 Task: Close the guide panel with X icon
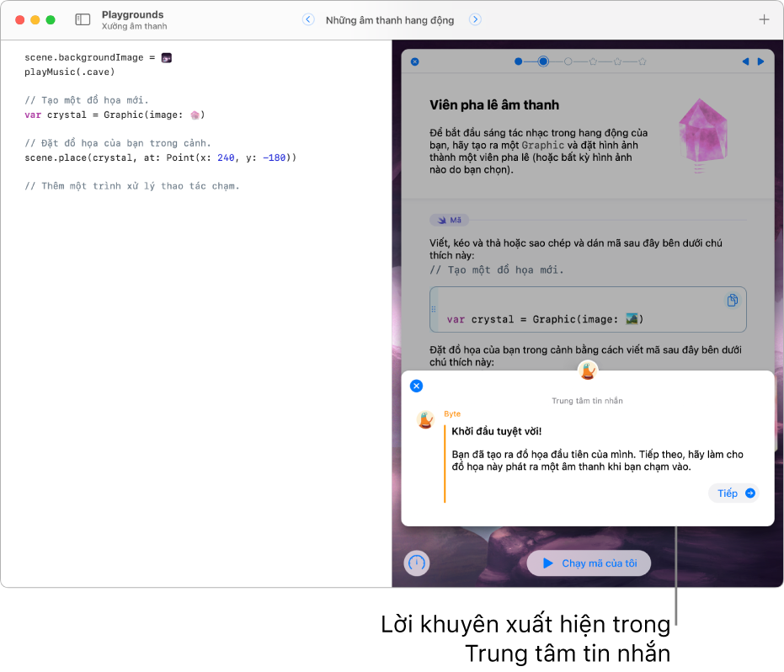tap(414, 62)
